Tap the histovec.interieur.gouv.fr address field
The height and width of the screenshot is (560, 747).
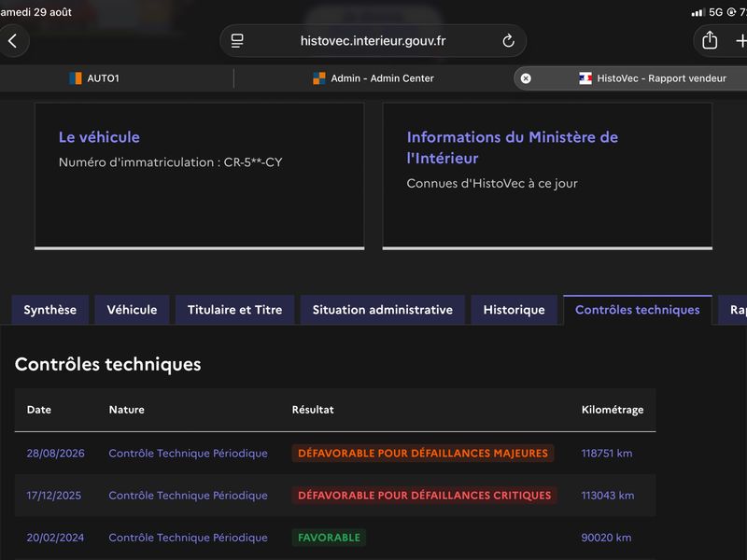click(x=373, y=41)
